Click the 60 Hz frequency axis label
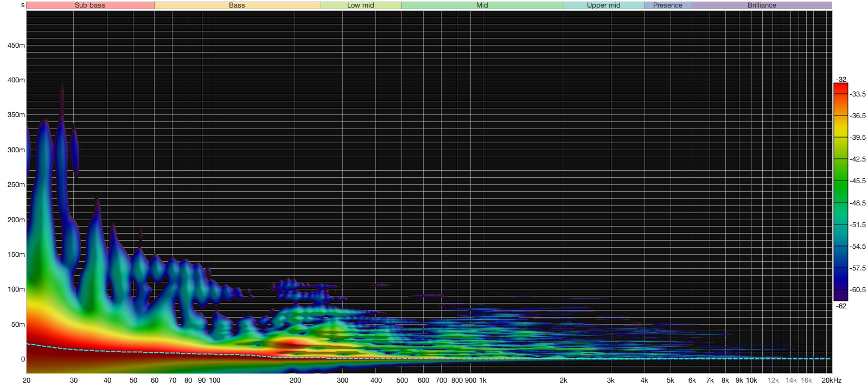The height and width of the screenshot is (387, 868). coord(155,380)
